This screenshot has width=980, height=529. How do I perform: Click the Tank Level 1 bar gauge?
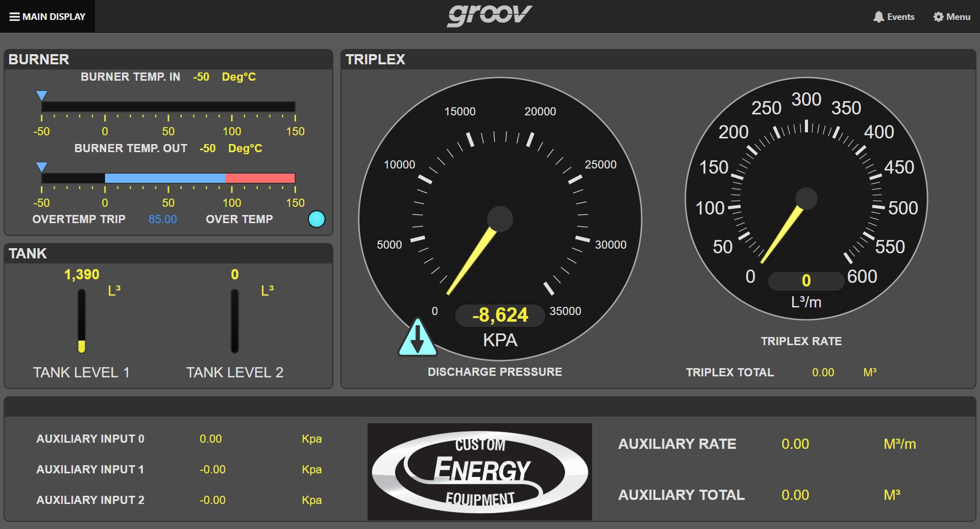tap(82, 321)
